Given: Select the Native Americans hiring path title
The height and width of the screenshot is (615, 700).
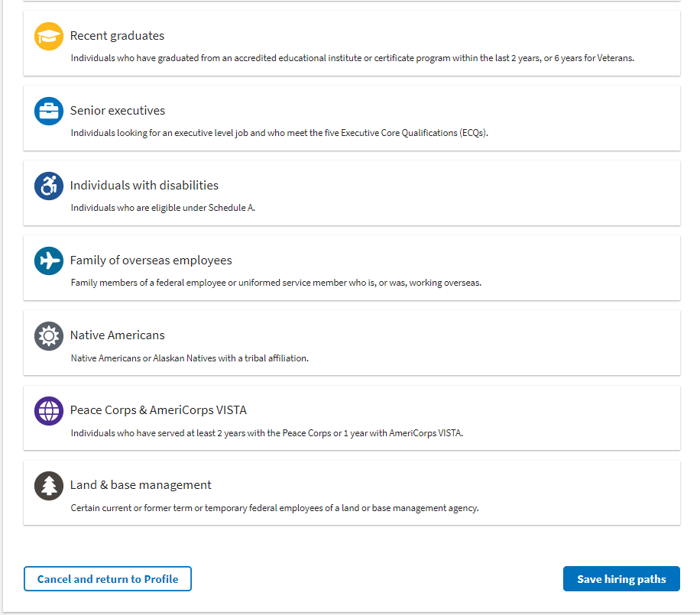Looking at the screenshot, I should 117,335.
